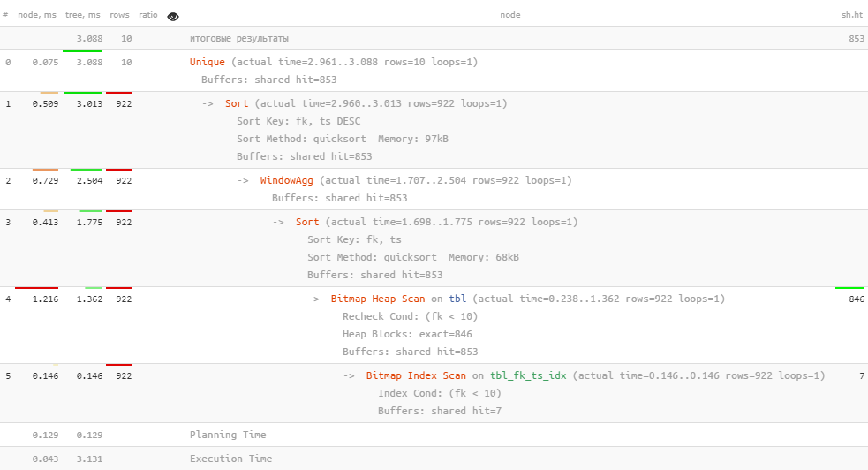Click the "sh.ht" column header

point(852,15)
